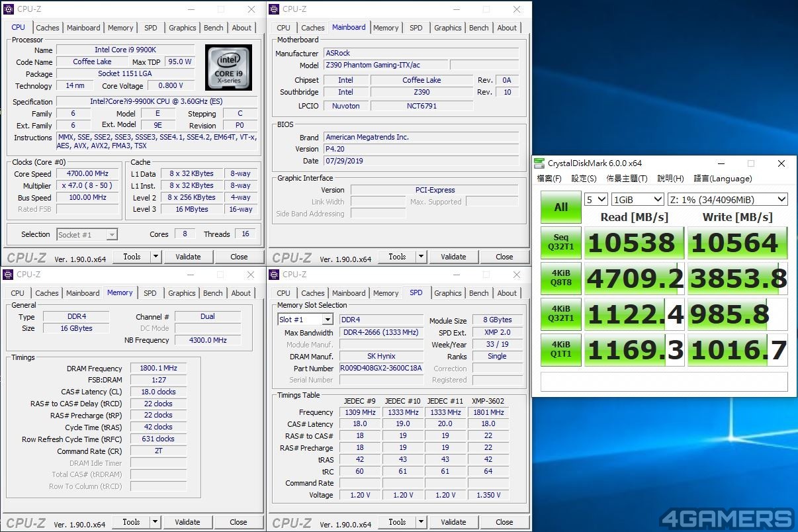Image resolution: width=798 pixels, height=532 pixels.
Task: Start Seq Q32T1 benchmark
Action: click(x=561, y=242)
